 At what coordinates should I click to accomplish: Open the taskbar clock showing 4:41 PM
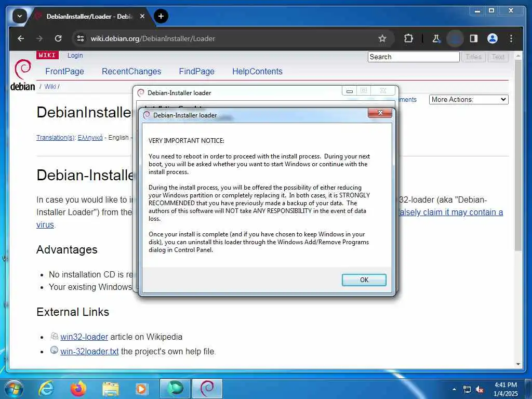pyautogui.click(x=506, y=389)
